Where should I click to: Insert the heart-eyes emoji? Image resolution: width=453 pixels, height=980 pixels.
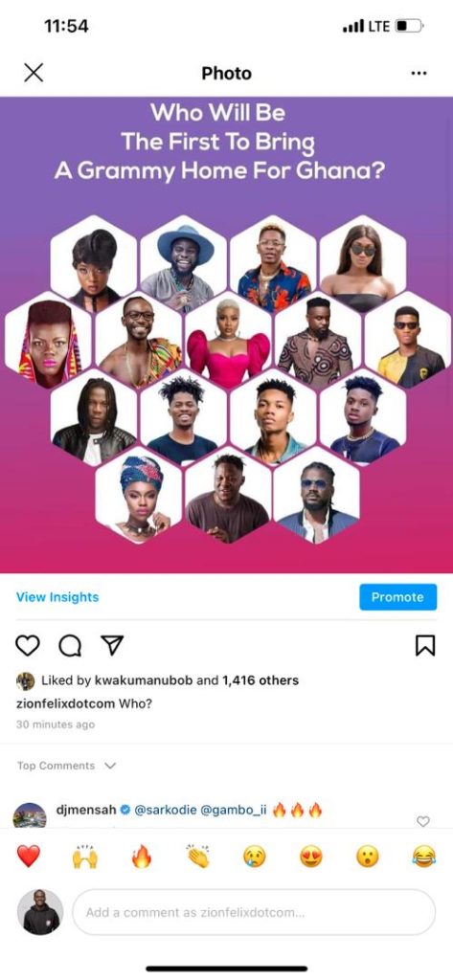pos(311,857)
